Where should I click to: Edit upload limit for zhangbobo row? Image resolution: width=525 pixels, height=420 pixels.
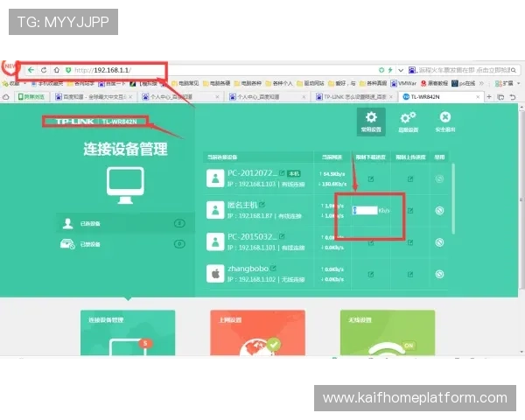coord(410,274)
